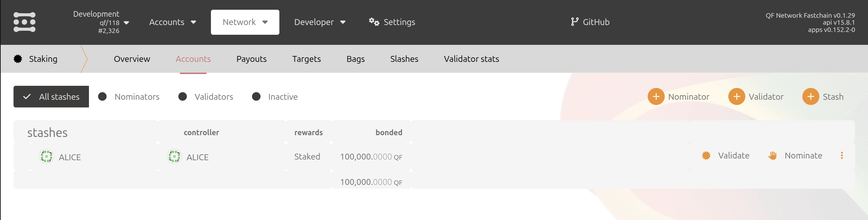
Task: Open Settings via the gear icon
Action: click(x=374, y=22)
